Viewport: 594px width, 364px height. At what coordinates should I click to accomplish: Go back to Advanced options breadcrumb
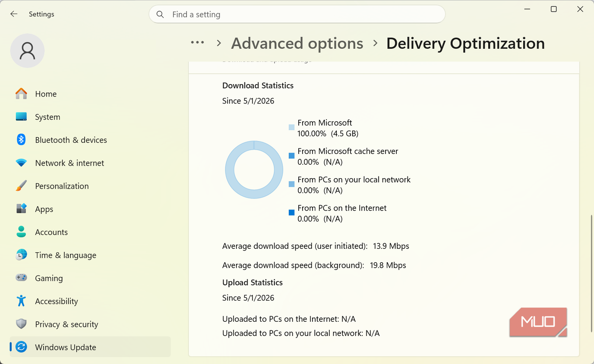297,43
